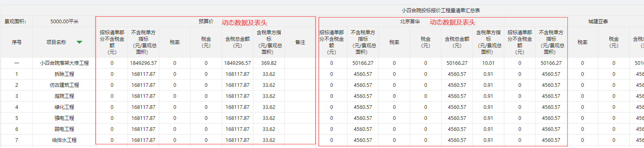The width and height of the screenshot is (644, 148).
Task: Click the empty 备注 cell in 仿古建筑工程 row
Action: (300, 85)
